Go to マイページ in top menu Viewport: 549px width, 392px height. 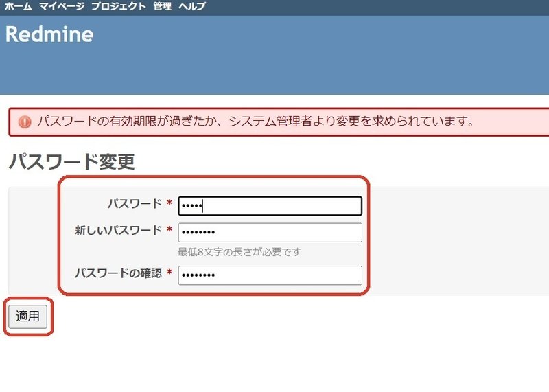click(62, 6)
